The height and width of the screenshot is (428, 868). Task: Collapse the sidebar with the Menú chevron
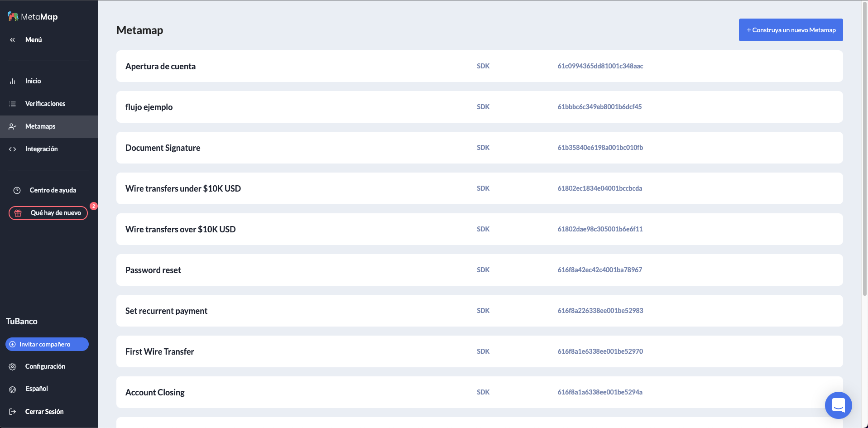[12, 40]
